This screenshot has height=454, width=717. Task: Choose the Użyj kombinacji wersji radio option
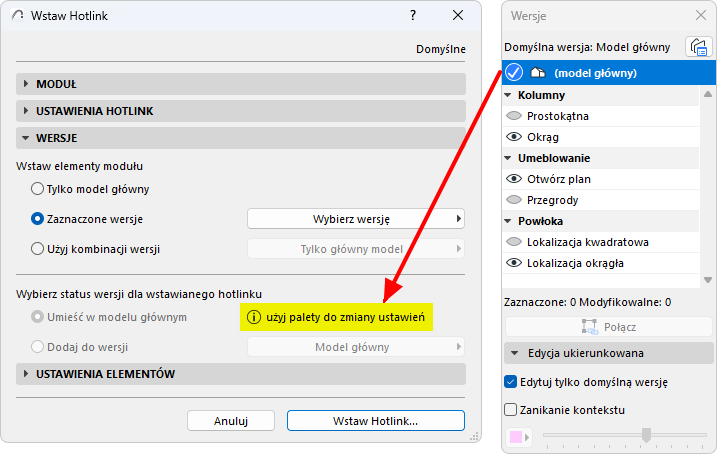38,249
